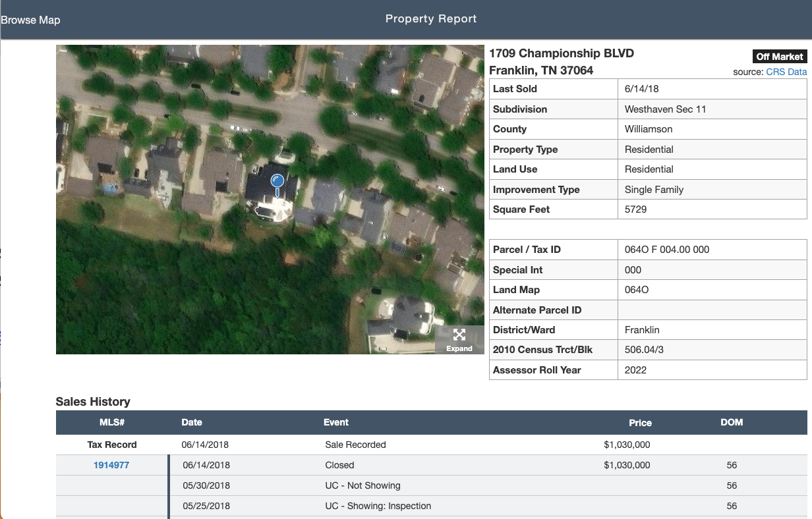Sort Sales History by the Event column
The width and height of the screenshot is (812, 519).
(x=336, y=422)
